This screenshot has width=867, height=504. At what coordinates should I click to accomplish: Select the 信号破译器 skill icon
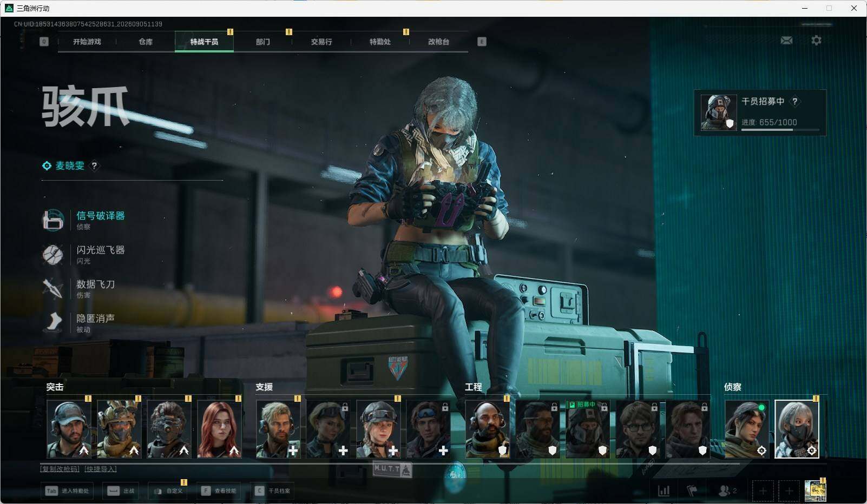tap(53, 220)
